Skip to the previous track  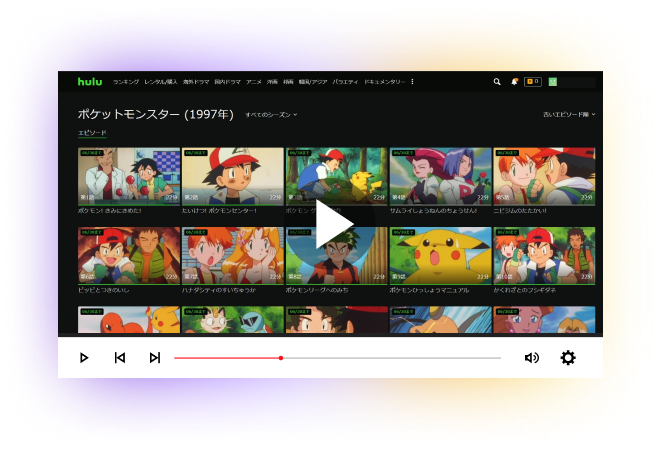(x=120, y=358)
